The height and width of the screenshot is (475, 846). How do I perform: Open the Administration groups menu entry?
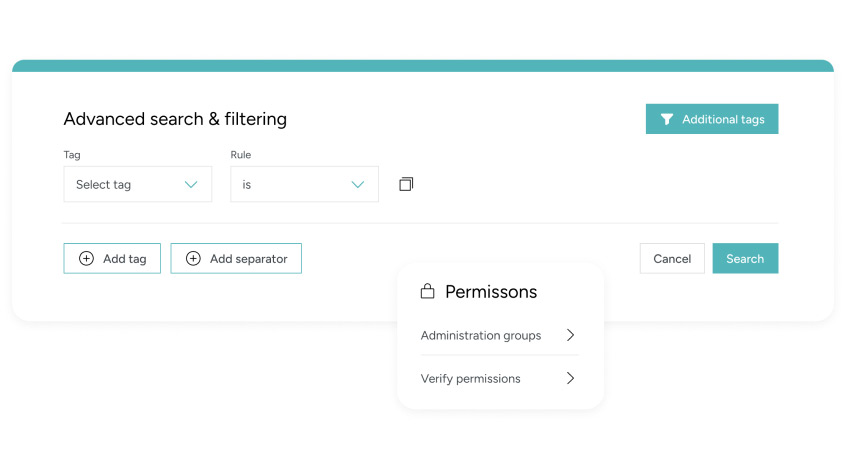[x=481, y=336]
